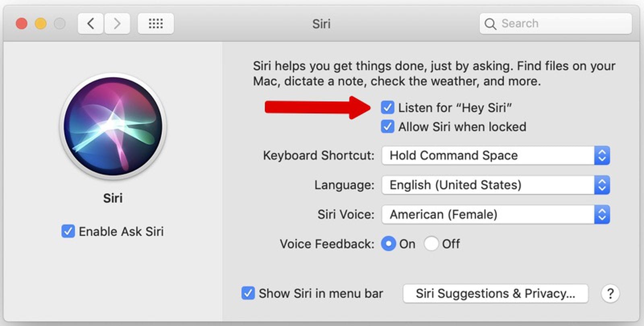This screenshot has height=326, width=644.
Task: Select Voice Feedback Off radio button
Action: coord(431,243)
